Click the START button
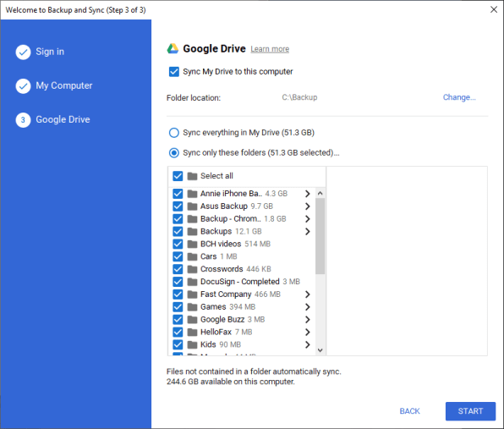Viewport: 504px width, 429px height. (x=470, y=411)
